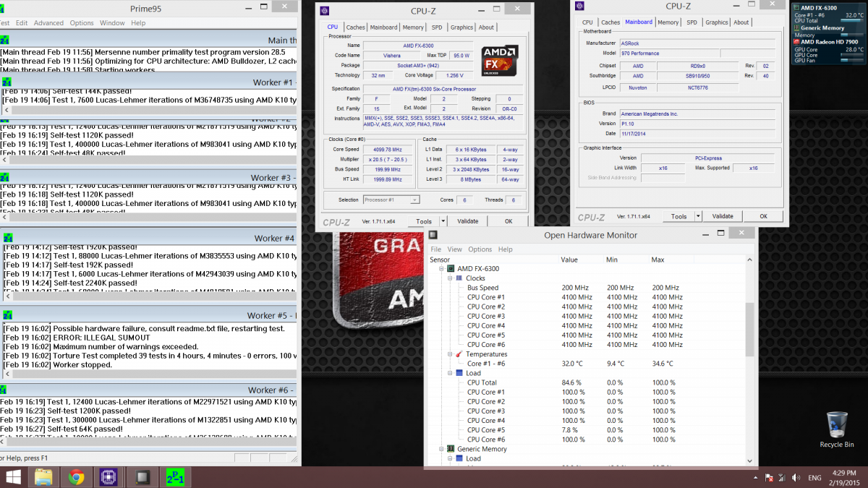Launch Google Chrome from the taskbar
The height and width of the screenshot is (488, 868).
point(76,477)
